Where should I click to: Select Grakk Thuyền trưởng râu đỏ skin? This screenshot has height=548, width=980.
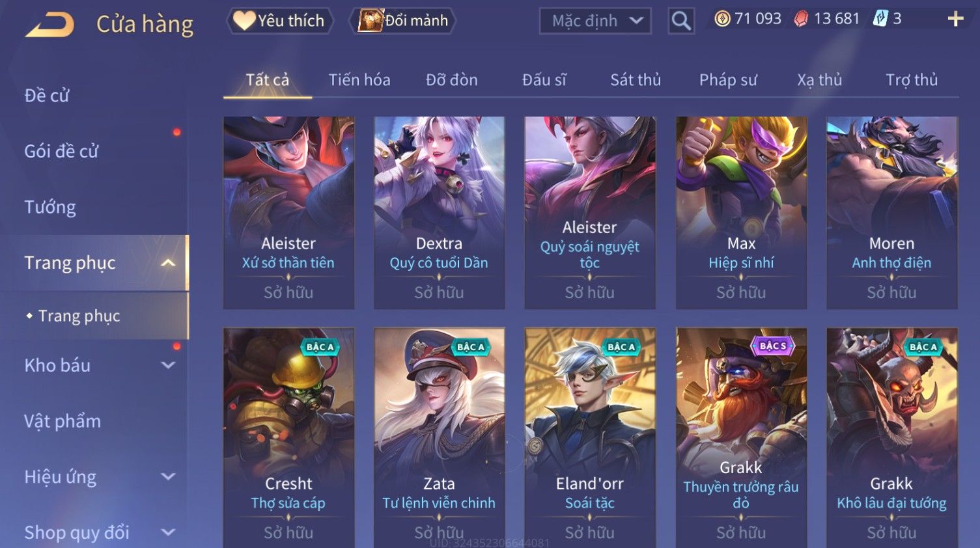point(741,437)
